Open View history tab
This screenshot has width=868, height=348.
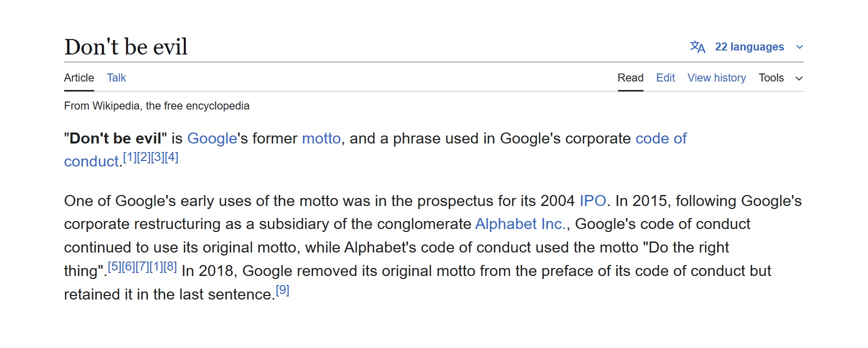click(717, 78)
